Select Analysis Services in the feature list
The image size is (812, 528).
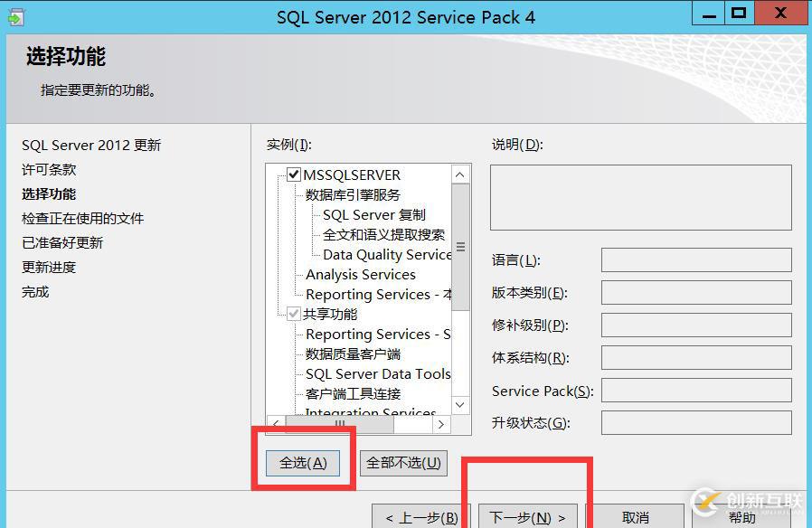[359, 274]
